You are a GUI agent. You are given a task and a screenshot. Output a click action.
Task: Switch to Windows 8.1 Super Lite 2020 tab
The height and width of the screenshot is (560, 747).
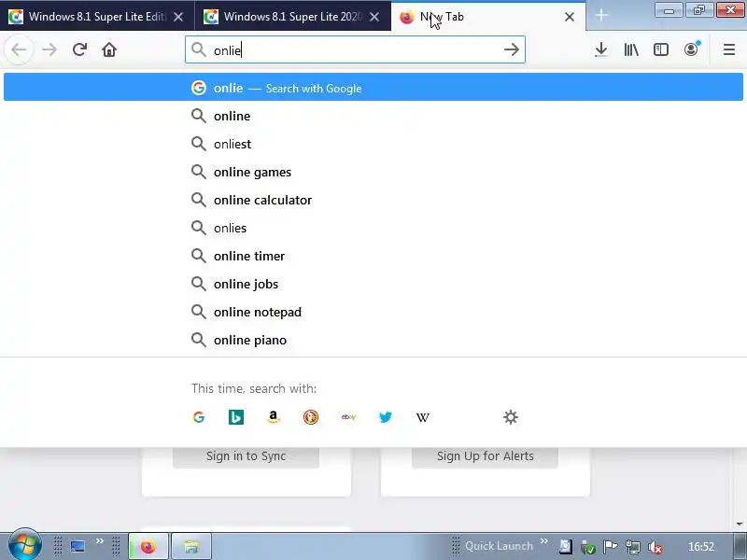click(x=292, y=16)
